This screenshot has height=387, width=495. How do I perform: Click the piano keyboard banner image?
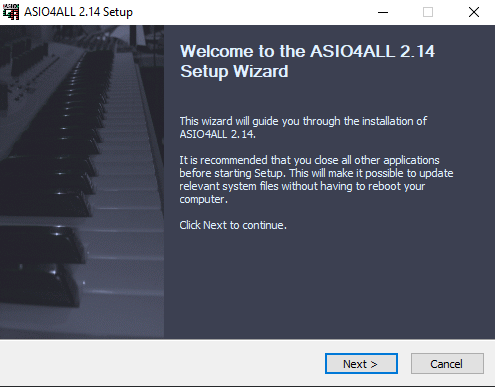pyautogui.click(x=82, y=182)
